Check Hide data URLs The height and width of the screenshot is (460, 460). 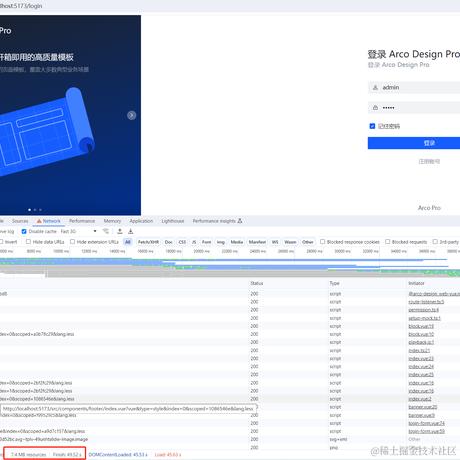click(28, 242)
